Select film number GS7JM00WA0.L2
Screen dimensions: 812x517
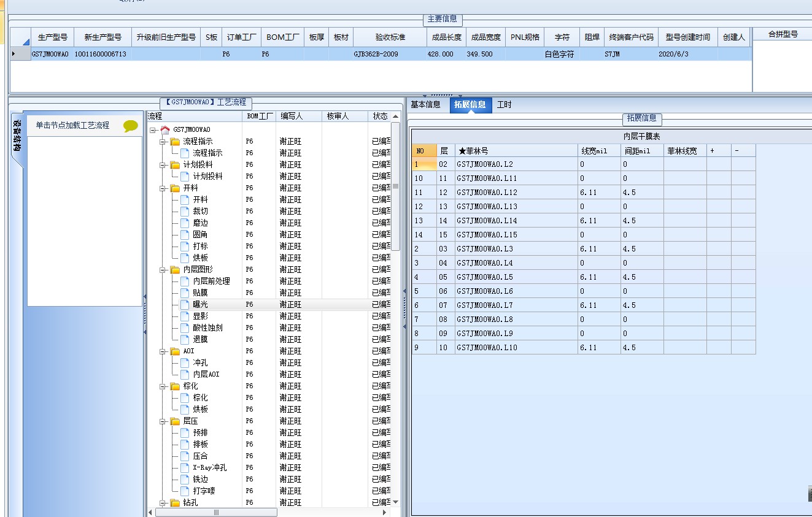(516, 164)
